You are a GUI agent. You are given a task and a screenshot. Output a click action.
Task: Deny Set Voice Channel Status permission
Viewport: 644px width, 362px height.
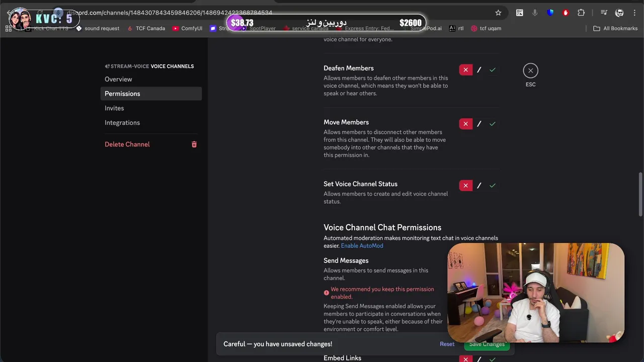[x=466, y=186]
